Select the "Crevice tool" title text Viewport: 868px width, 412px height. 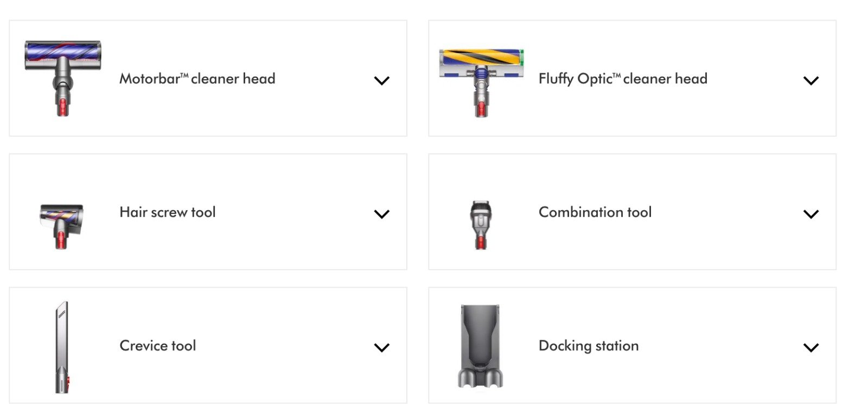click(157, 346)
